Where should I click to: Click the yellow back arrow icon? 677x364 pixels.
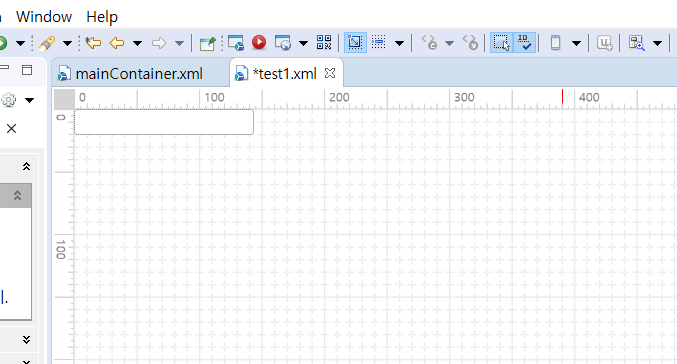117,43
